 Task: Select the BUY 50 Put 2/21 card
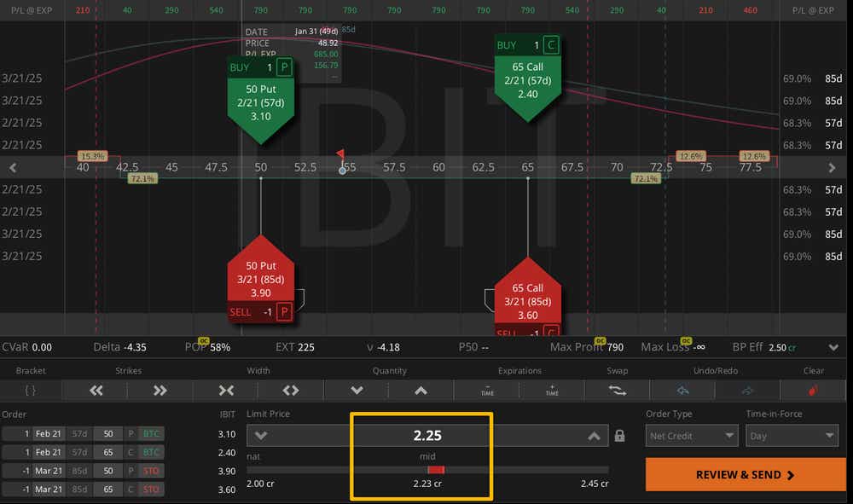[x=260, y=100]
